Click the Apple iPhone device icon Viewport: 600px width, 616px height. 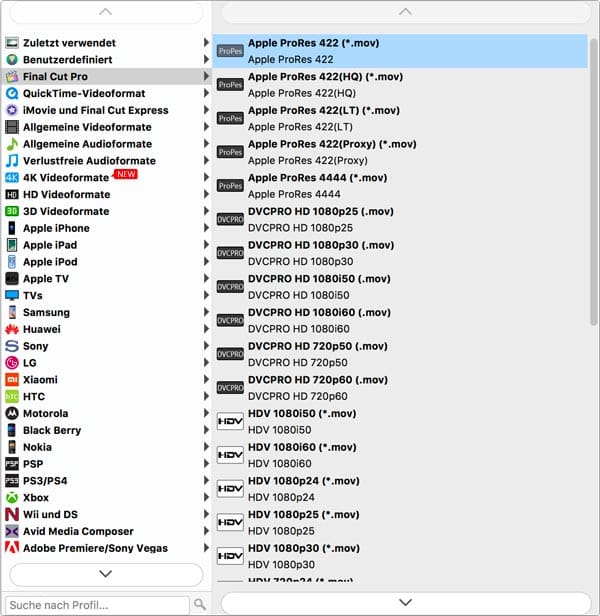click(x=12, y=228)
